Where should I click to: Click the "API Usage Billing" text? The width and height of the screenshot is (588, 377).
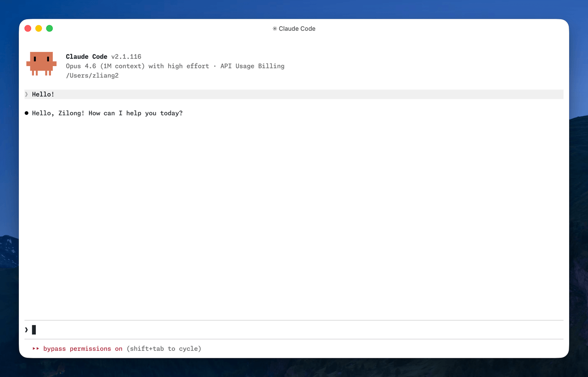click(x=252, y=66)
